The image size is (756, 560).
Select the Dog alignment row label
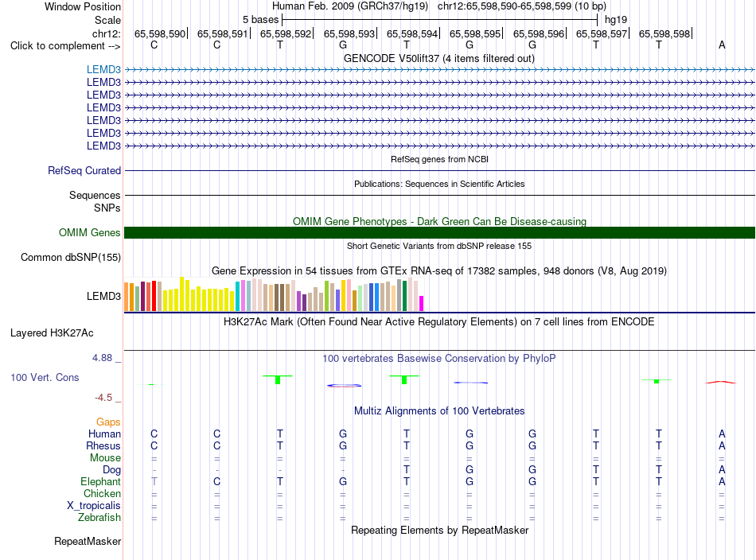pos(111,470)
